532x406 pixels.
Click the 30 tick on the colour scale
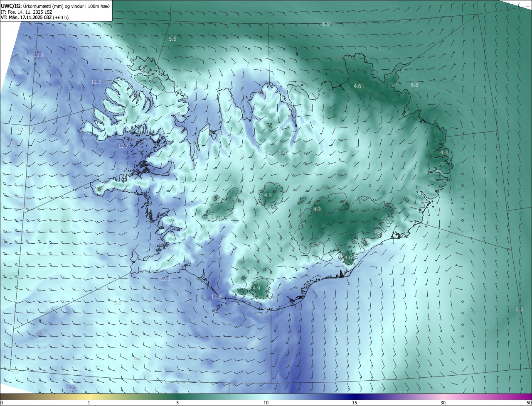coord(443,403)
